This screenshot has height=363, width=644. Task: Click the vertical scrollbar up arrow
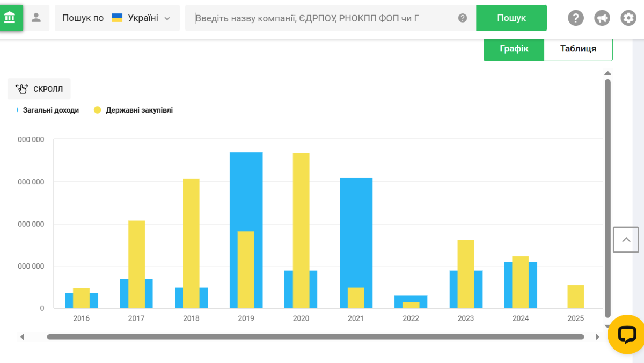click(x=608, y=73)
